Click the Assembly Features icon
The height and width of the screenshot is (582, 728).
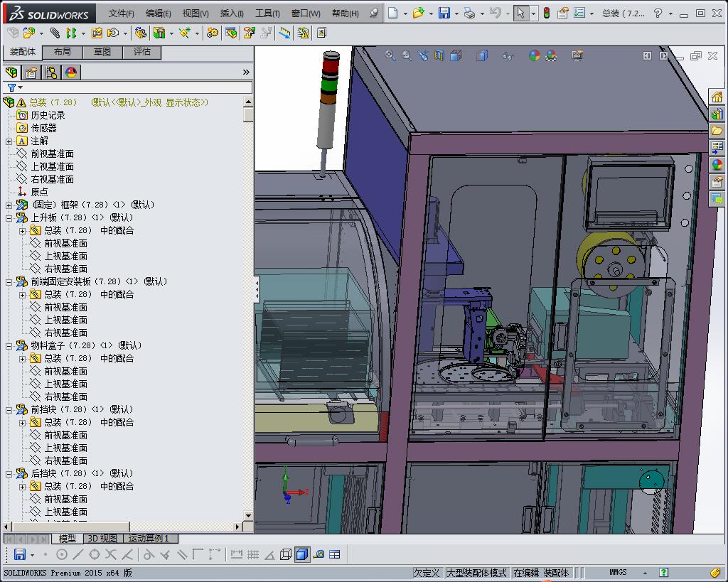160,33
